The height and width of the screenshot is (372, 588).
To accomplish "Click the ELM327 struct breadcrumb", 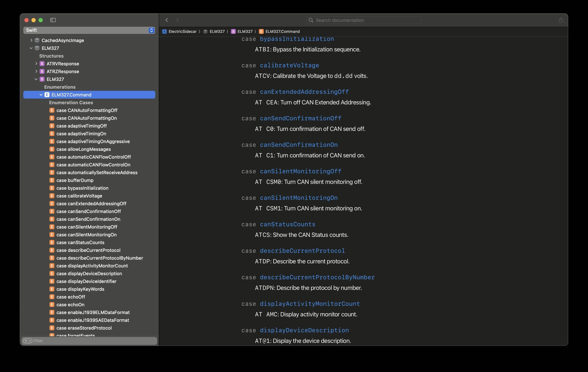I will [x=245, y=32].
